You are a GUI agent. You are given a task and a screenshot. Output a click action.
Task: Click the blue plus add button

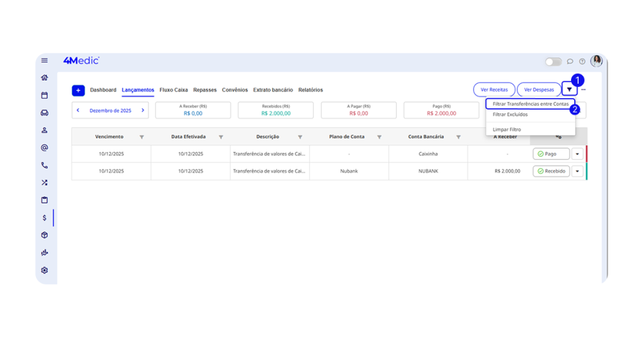click(x=78, y=91)
